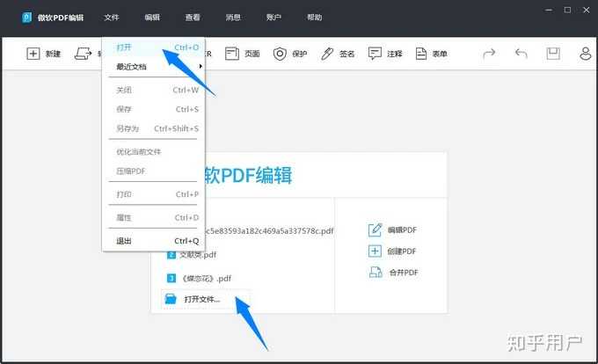This screenshot has height=364, width=598.
Task: Choose 保存 Ctrl+S menu entry
Action: click(154, 109)
